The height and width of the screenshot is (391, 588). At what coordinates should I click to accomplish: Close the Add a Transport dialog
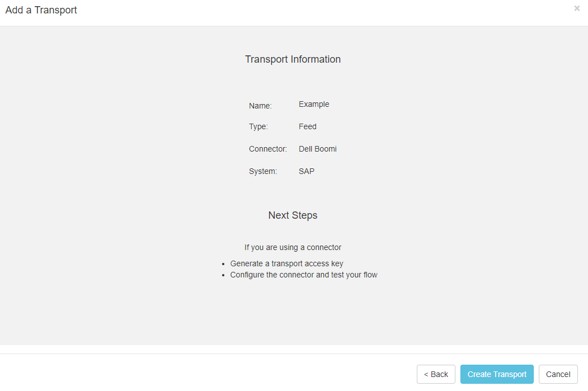click(577, 8)
